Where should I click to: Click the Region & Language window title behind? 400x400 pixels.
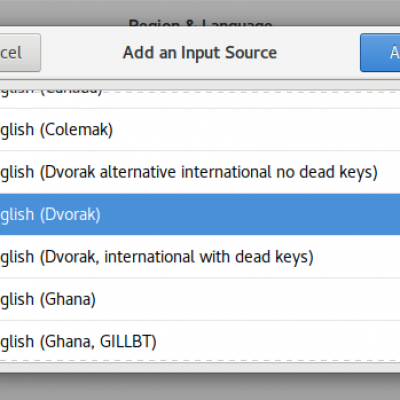[200, 23]
